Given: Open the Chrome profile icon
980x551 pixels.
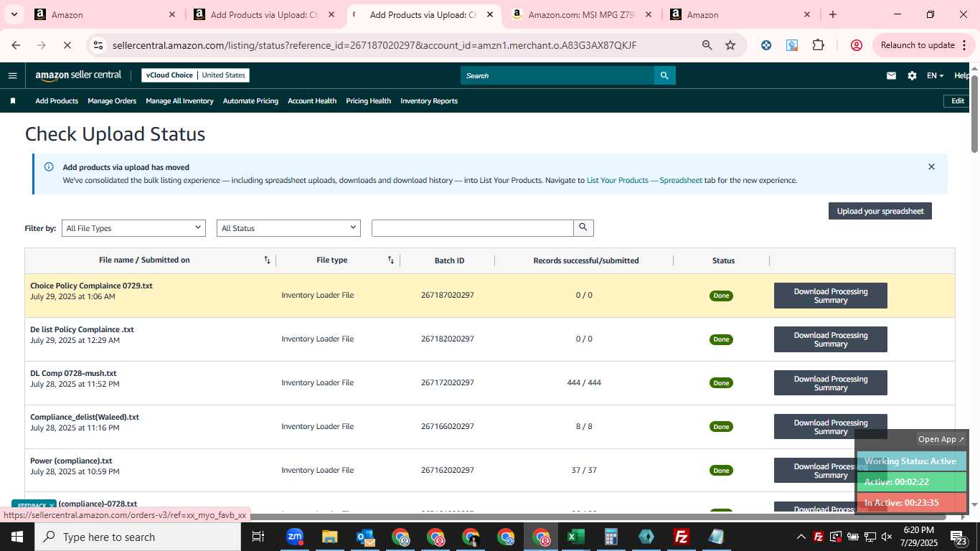Looking at the screenshot, I should 856,45.
